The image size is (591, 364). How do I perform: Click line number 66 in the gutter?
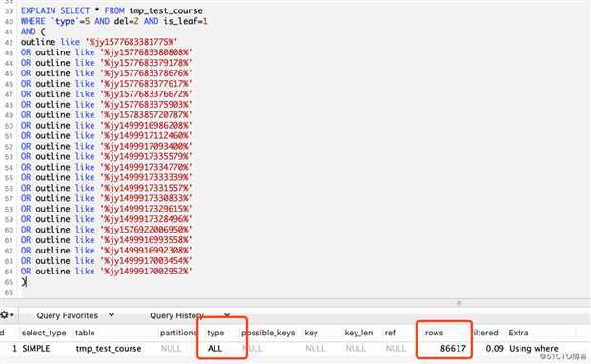(x=9, y=293)
